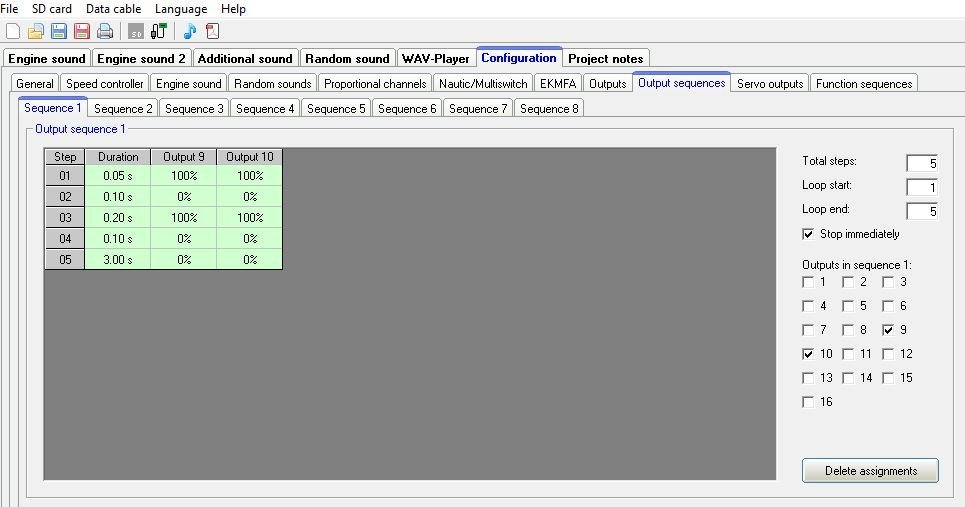Disable the Stop immediately checkbox
The height and width of the screenshot is (507, 965).
pyautogui.click(x=809, y=234)
